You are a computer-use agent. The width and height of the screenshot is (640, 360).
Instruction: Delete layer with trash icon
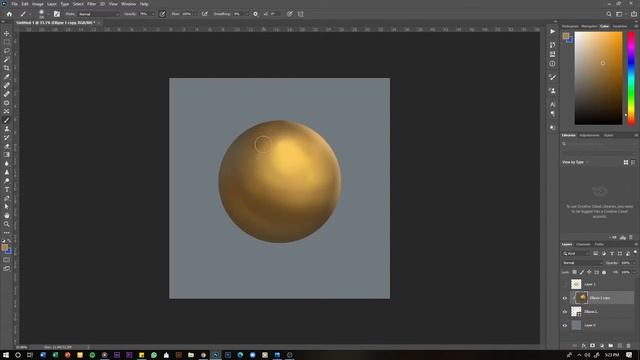pos(629,346)
